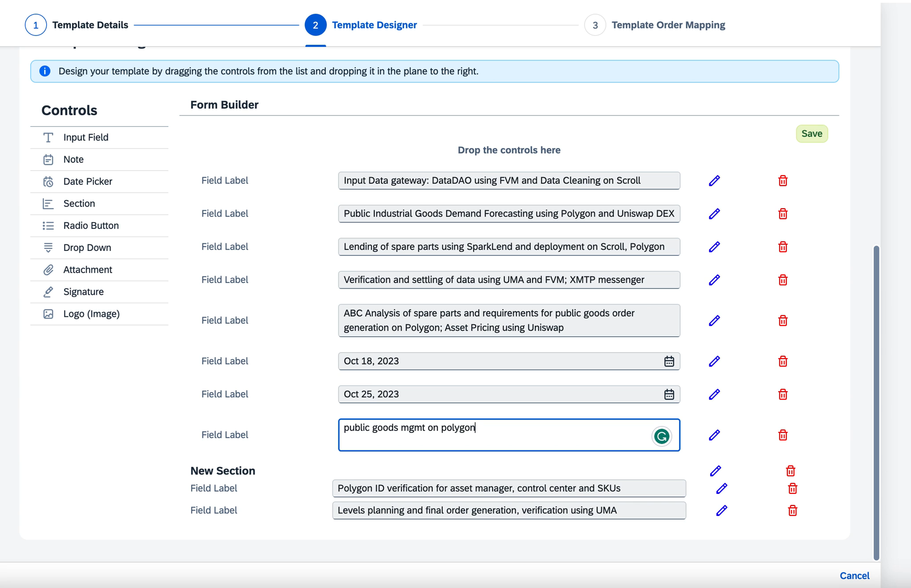This screenshot has width=911, height=588.
Task: Click the Grammarly icon in the text area
Action: pos(661,436)
